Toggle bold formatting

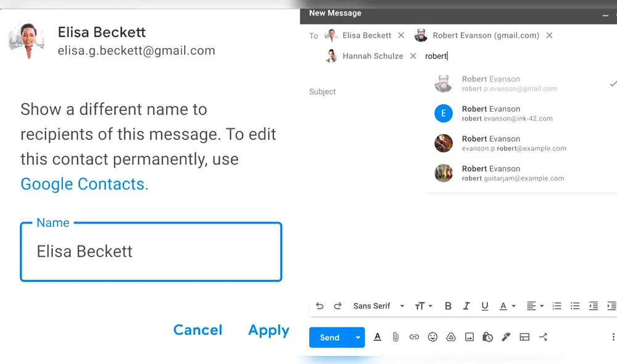click(448, 305)
